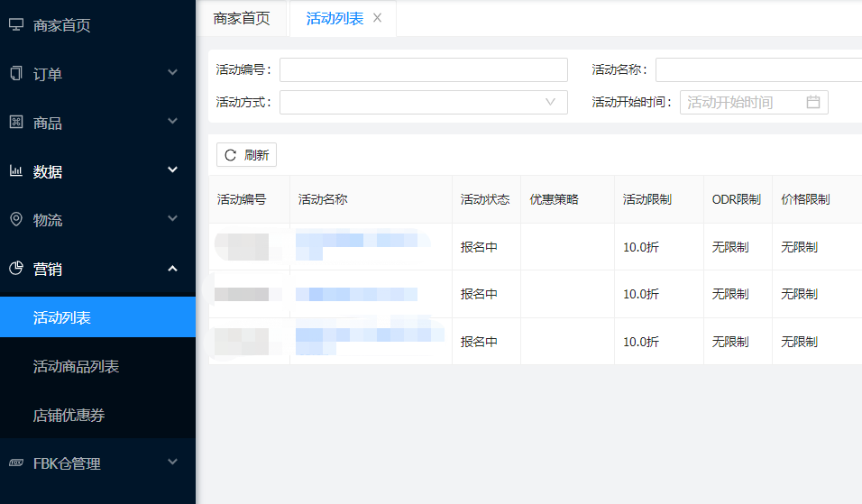
Task: Click the FBK warehouse icon
Action: pyautogui.click(x=16, y=463)
